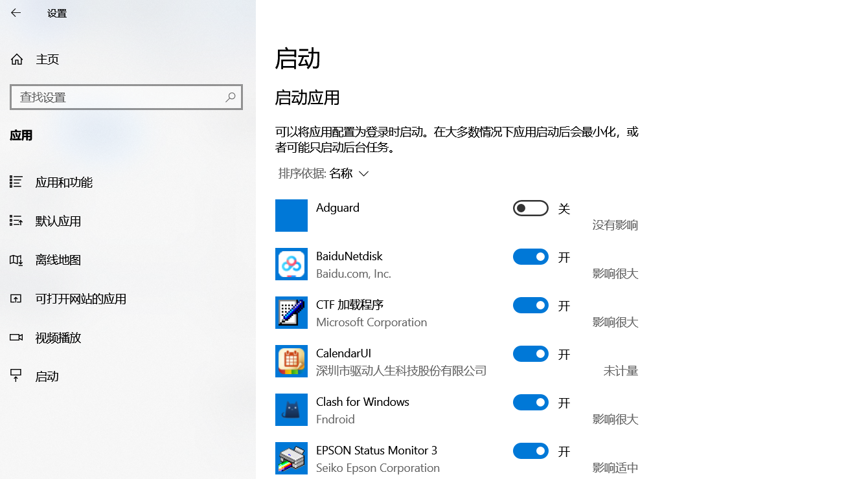Click the 视频播放 camera icon
The width and height of the screenshot is (868, 479).
click(16, 337)
